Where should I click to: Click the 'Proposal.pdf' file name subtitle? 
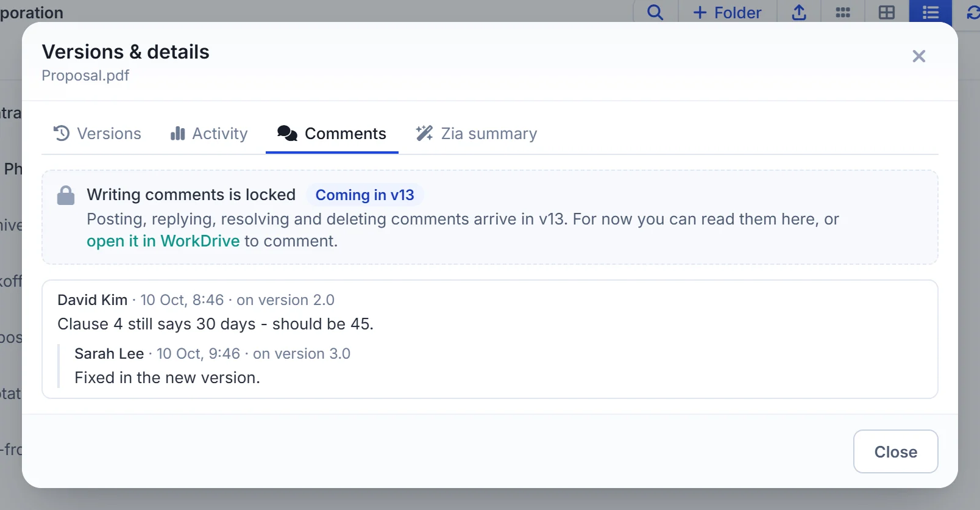(x=85, y=76)
